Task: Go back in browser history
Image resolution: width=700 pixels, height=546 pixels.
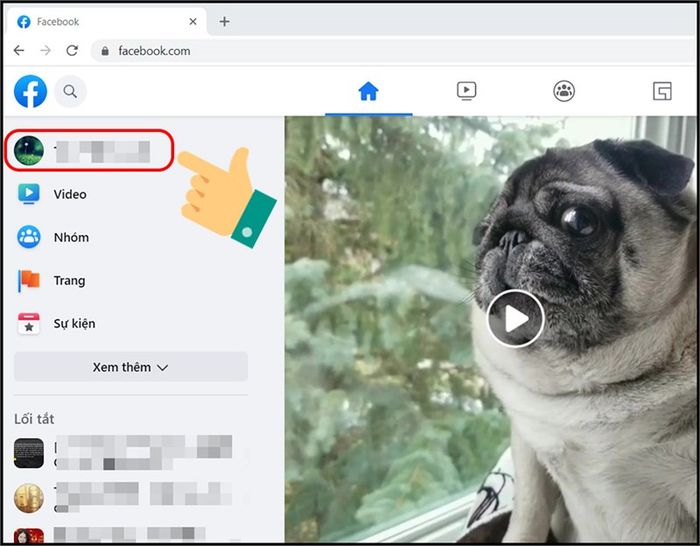Action: (x=19, y=50)
